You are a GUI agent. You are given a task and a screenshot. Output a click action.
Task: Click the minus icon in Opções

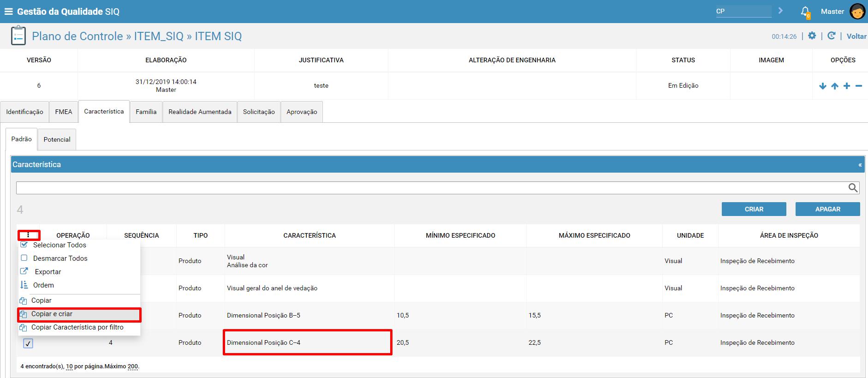(x=859, y=86)
